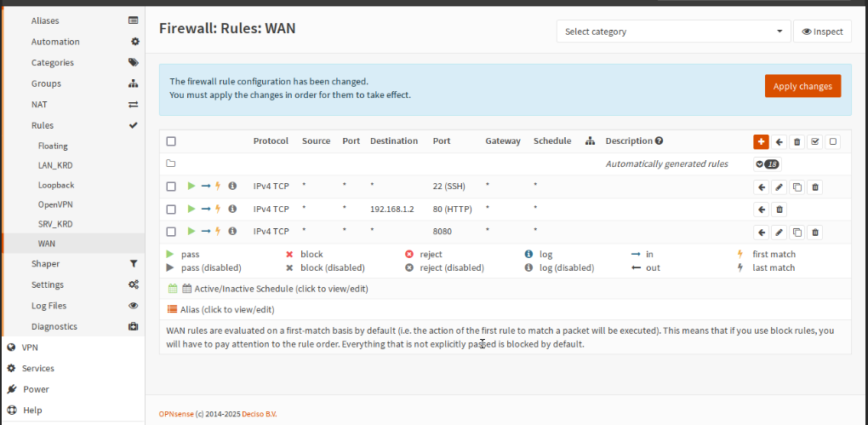The height and width of the screenshot is (425, 868).
Task: Click the Description help question mark icon
Action: [660, 141]
